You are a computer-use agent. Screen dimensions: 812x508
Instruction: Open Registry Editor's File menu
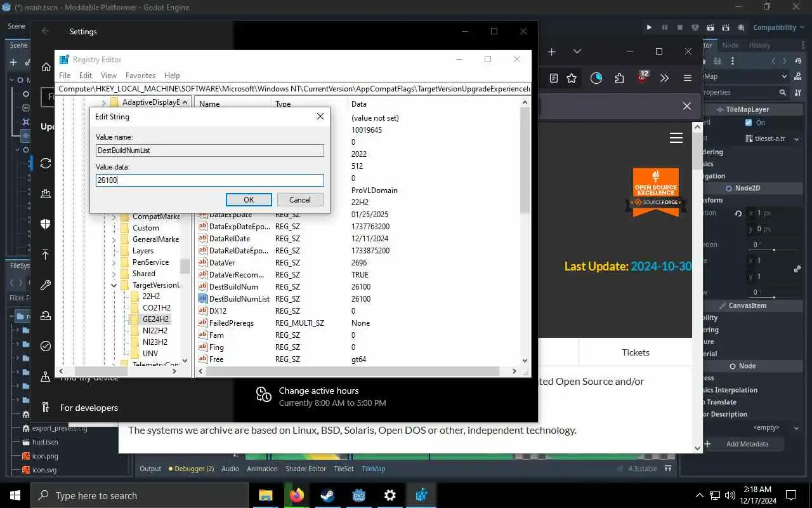click(65, 75)
